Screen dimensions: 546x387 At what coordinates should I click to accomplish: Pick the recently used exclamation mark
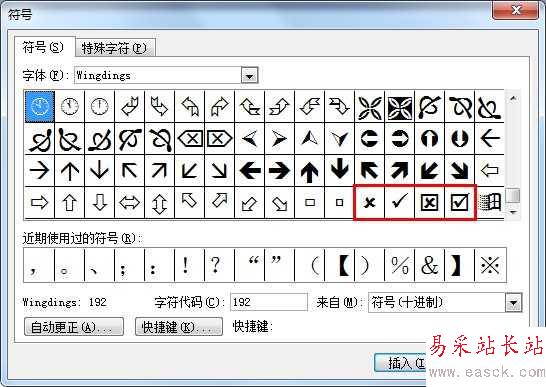point(189,265)
